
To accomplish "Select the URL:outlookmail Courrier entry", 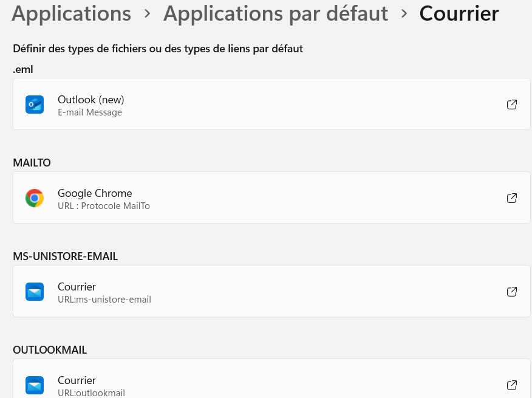I will point(271,379).
